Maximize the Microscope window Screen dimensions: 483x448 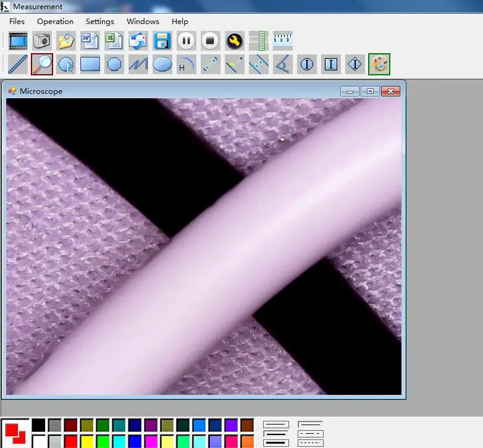370,91
